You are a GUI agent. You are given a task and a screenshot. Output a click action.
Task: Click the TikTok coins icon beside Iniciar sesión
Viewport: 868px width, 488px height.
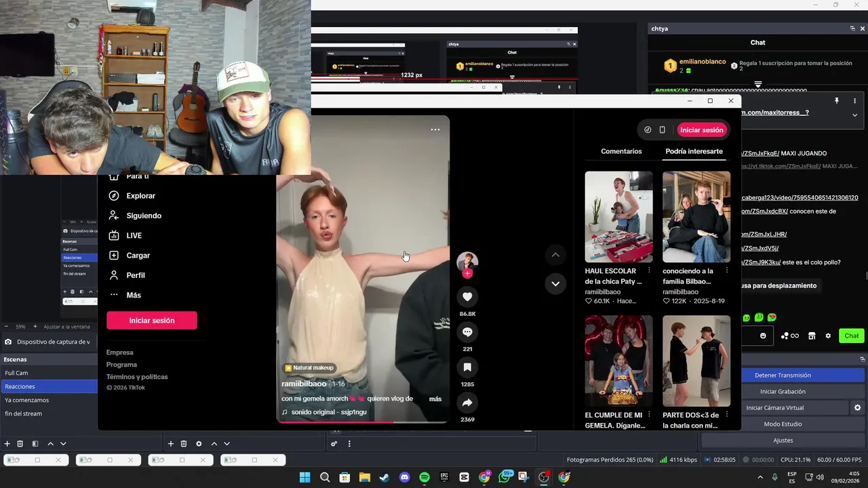click(648, 129)
